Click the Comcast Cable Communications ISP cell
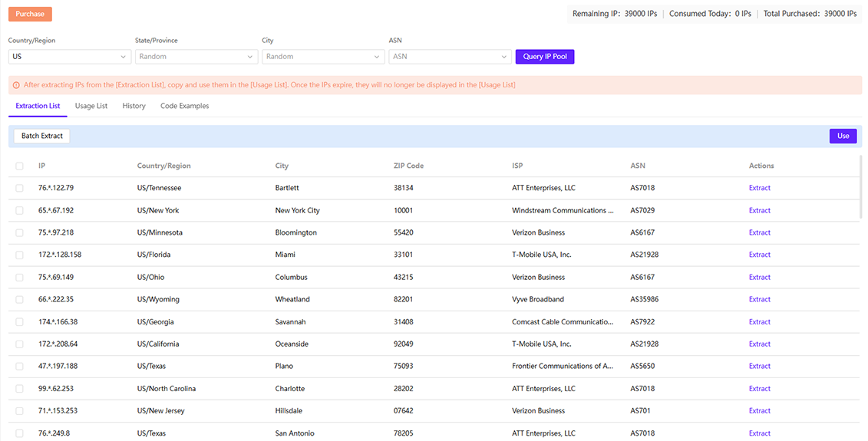 [x=563, y=321]
